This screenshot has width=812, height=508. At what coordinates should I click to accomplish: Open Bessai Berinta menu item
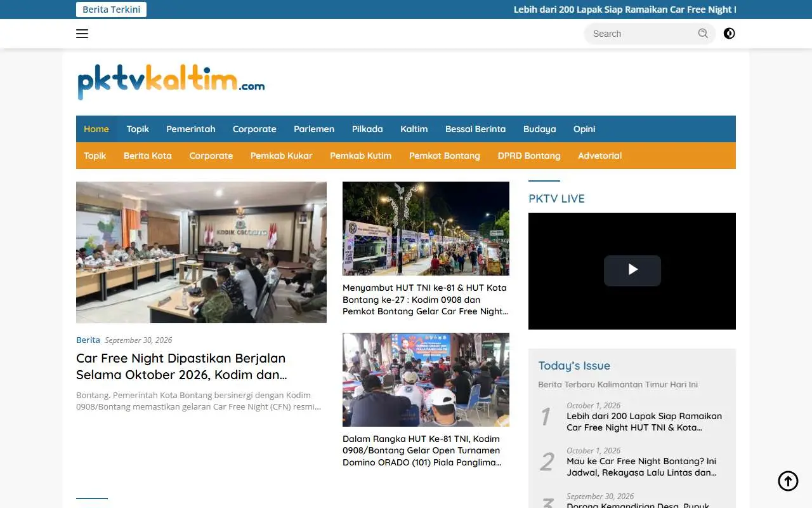pyautogui.click(x=476, y=129)
